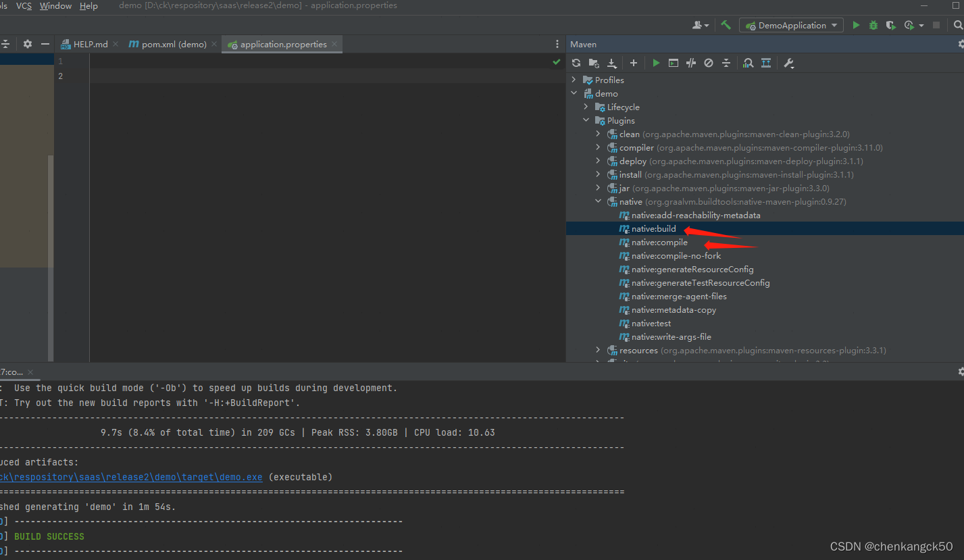Click the stop button

coord(936,25)
